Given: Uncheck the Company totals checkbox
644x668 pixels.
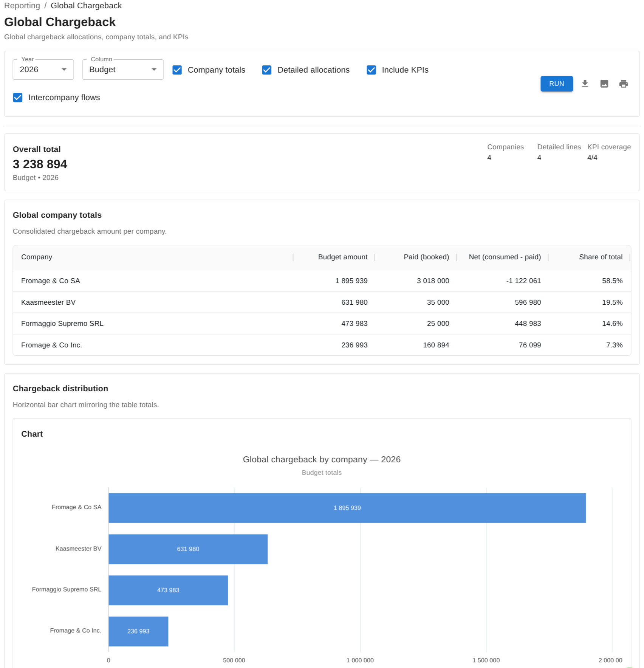Looking at the screenshot, I should (x=177, y=70).
